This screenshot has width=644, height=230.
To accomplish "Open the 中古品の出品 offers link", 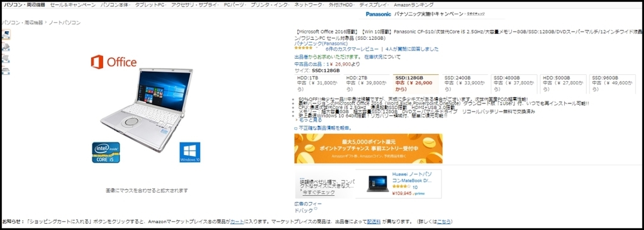I will tap(311, 64).
